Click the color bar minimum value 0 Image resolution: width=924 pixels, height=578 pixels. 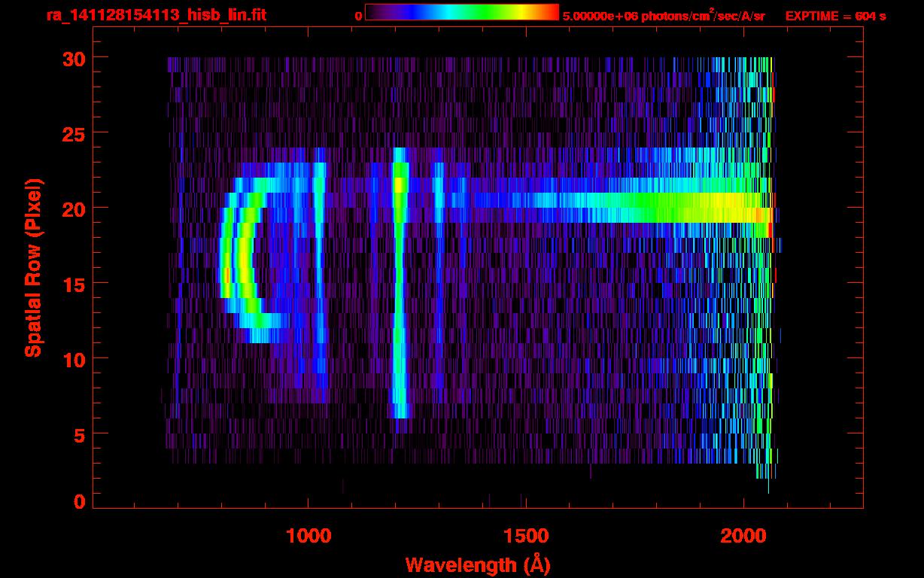point(358,16)
